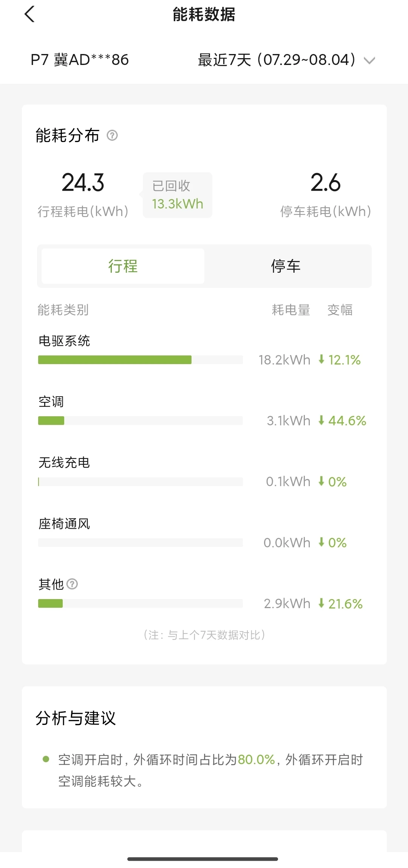Tap the 24.3 行程耗电 value

click(x=83, y=182)
